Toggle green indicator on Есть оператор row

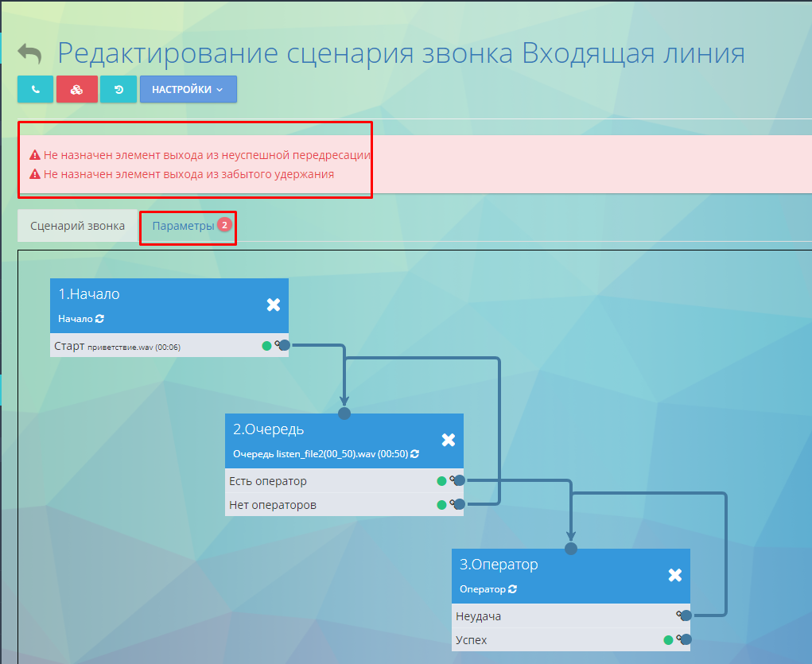click(441, 481)
